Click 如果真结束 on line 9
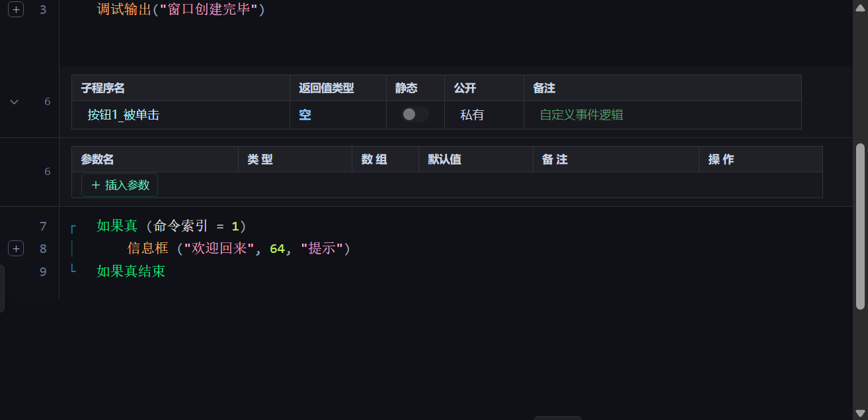 coord(131,271)
